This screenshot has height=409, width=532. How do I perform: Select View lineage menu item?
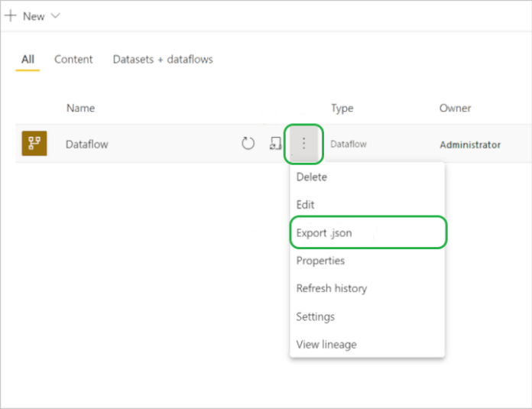326,345
